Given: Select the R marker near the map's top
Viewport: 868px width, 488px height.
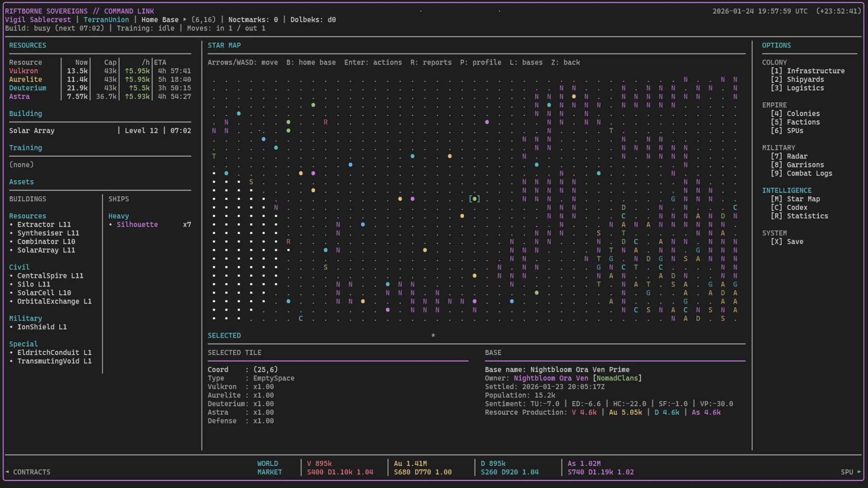Looking at the screenshot, I should click(x=325, y=122).
